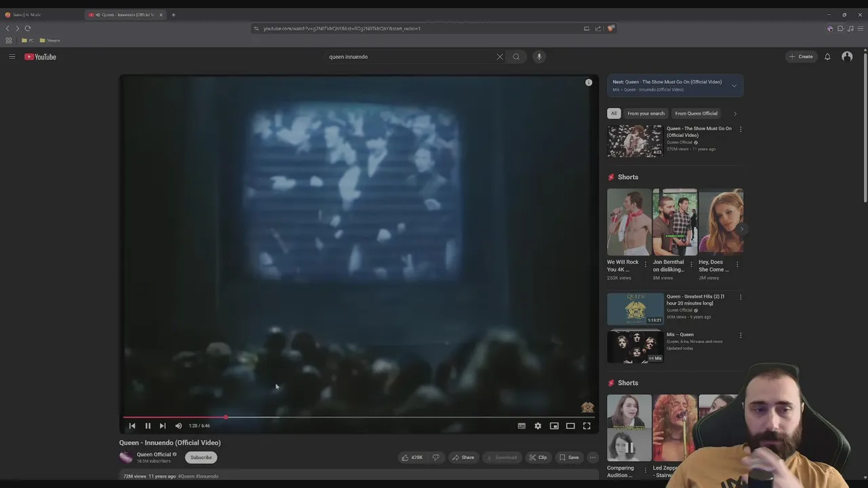Enter full screen mode
868x488 pixels.
tap(587, 426)
